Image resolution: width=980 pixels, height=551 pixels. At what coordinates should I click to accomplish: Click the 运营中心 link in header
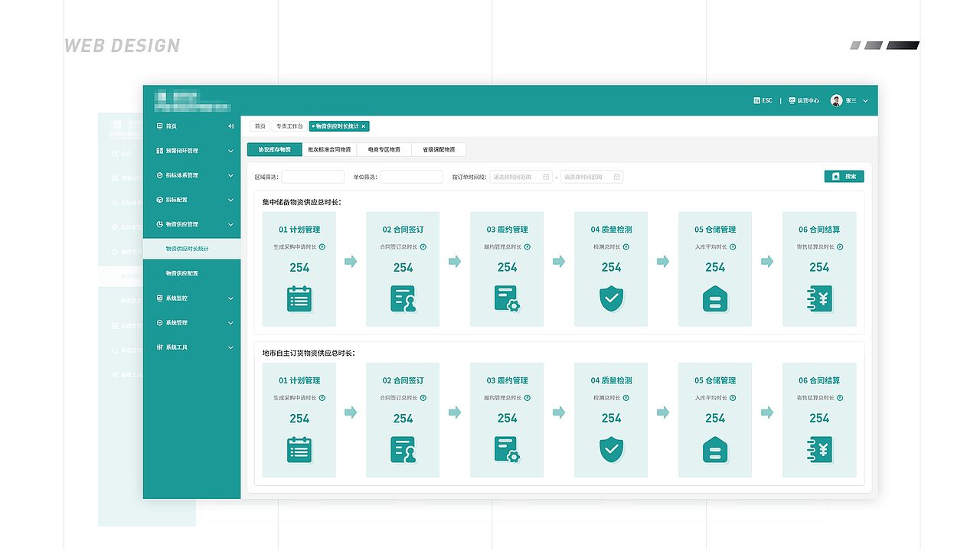(808, 100)
